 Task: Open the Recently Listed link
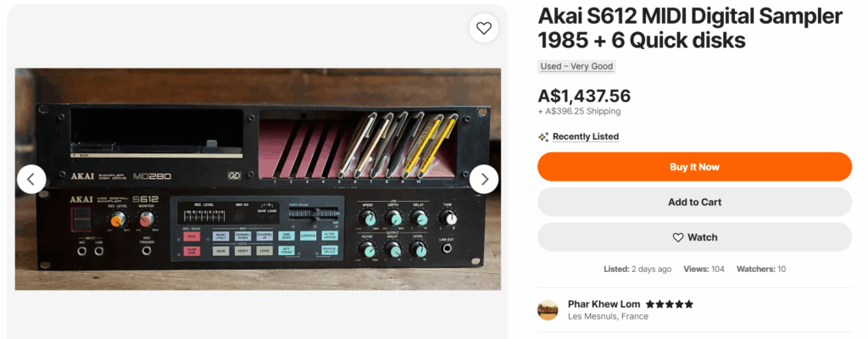pyautogui.click(x=586, y=136)
